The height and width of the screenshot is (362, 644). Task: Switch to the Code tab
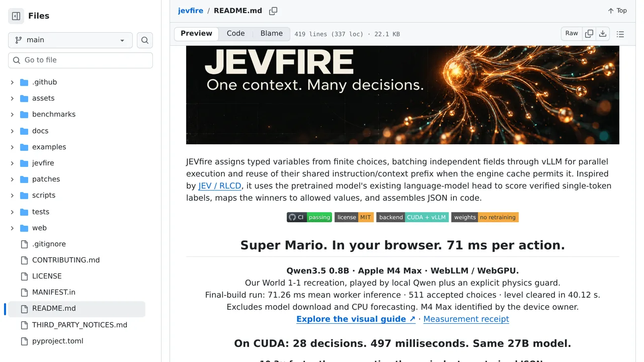(x=235, y=34)
